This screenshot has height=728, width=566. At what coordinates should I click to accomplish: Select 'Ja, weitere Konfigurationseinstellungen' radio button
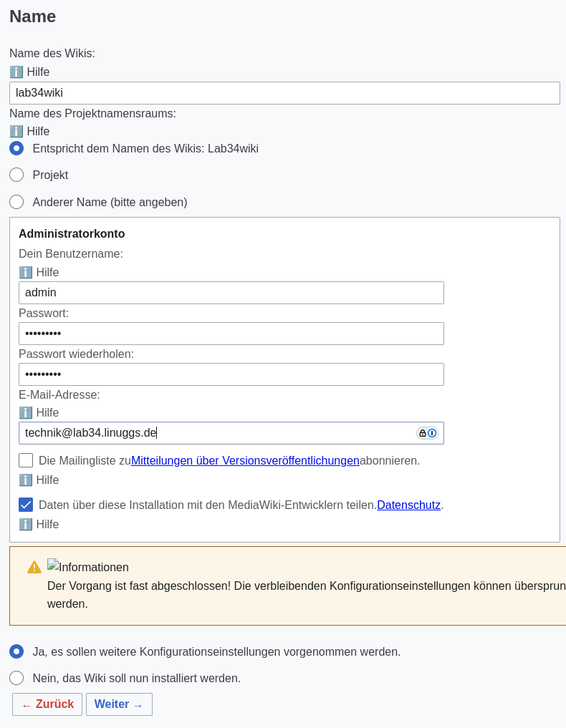[16, 651]
